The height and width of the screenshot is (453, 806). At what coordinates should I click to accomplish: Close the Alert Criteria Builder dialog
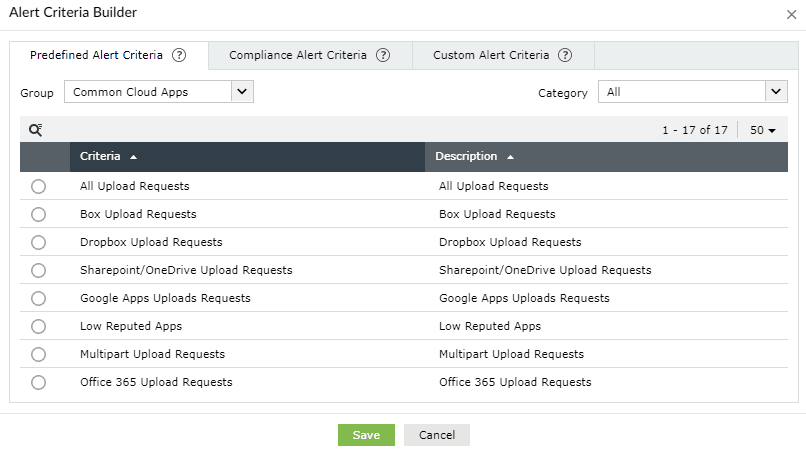[x=791, y=13]
